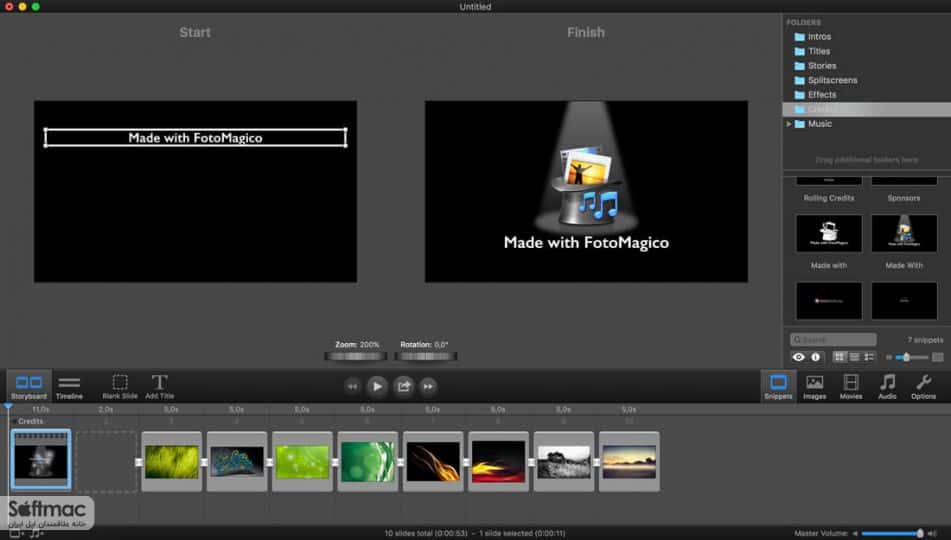Select the red and yellow fire slide

pos(499,461)
